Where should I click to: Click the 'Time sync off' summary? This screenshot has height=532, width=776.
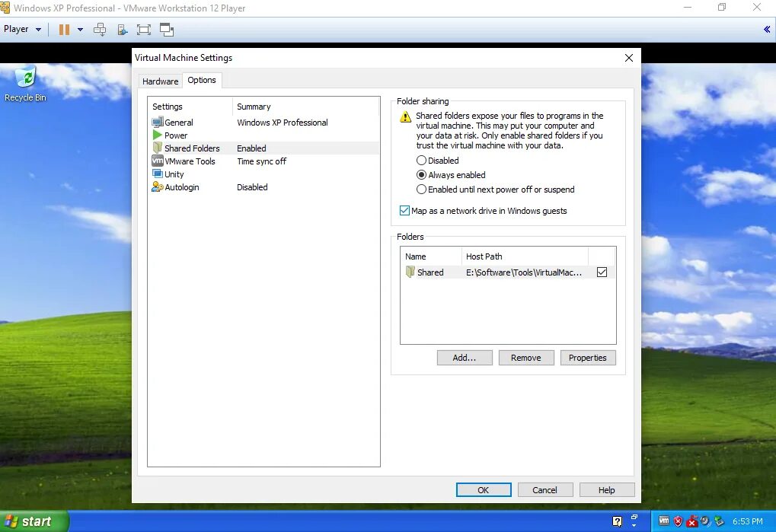261,161
